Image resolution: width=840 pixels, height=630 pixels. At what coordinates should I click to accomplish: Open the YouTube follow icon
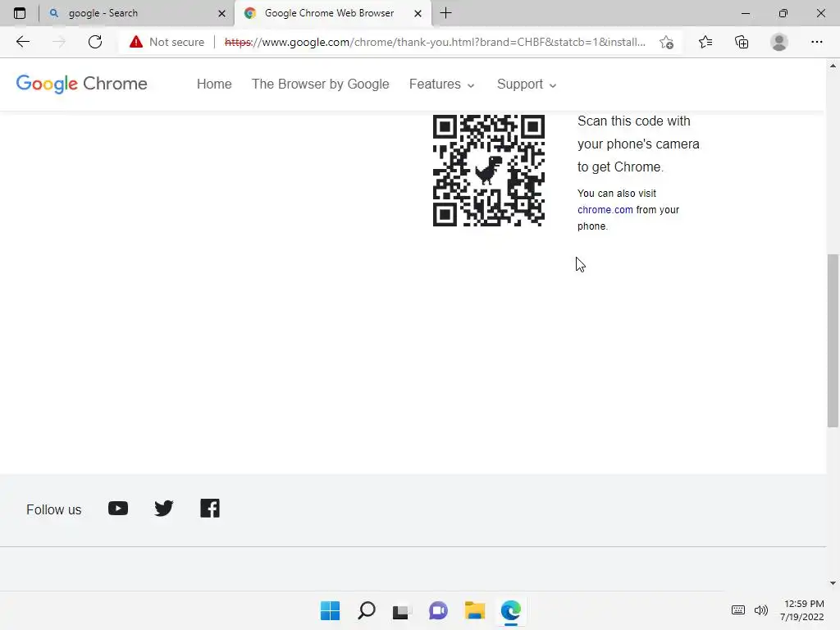coord(118,508)
